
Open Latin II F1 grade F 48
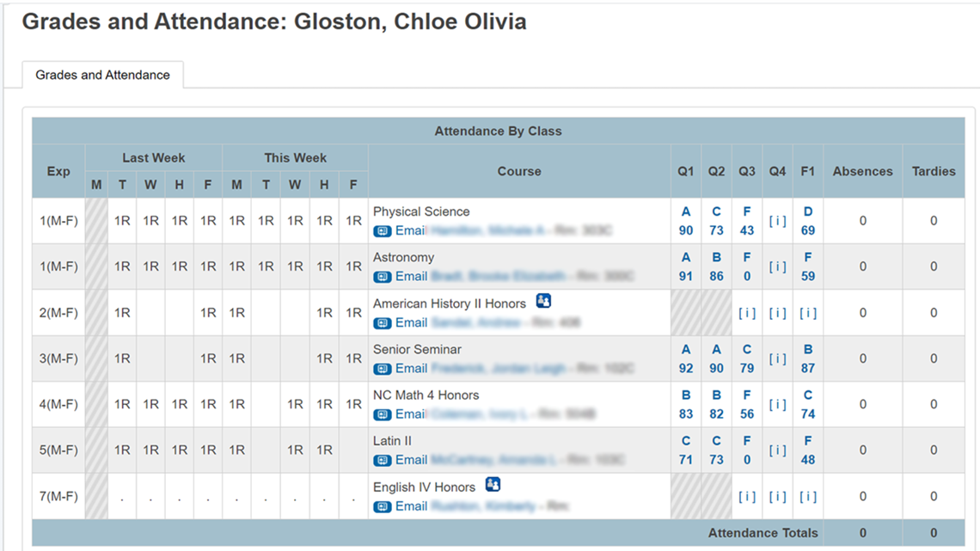[x=807, y=450]
